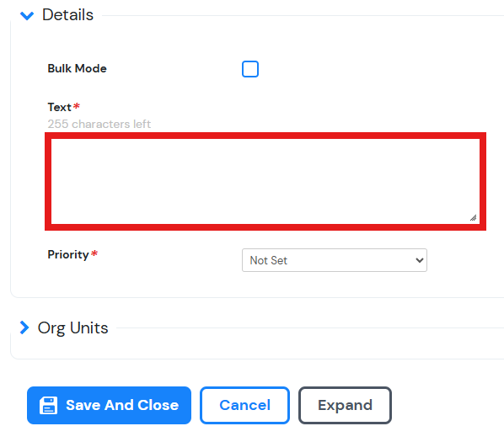Click the red asterisk beside Text
Image resolution: width=504 pixels, height=442 pixels.
click(x=77, y=105)
